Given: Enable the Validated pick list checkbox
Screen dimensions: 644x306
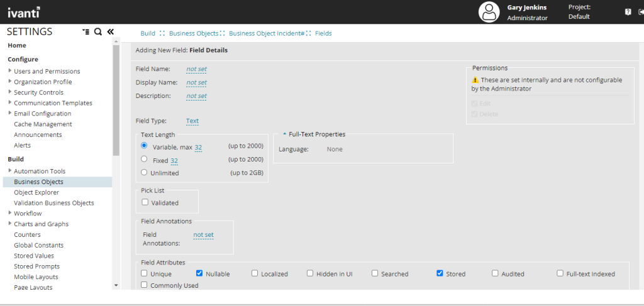Looking at the screenshot, I should coord(145,202).
